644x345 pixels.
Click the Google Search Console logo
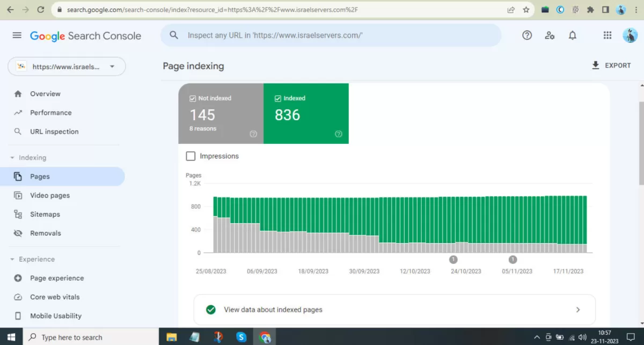pyautogui.click(x=85, y=36)
